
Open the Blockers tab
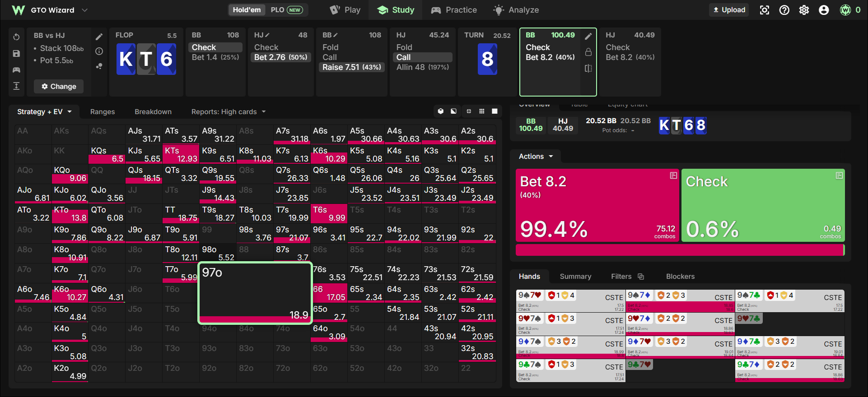point(680,277)
